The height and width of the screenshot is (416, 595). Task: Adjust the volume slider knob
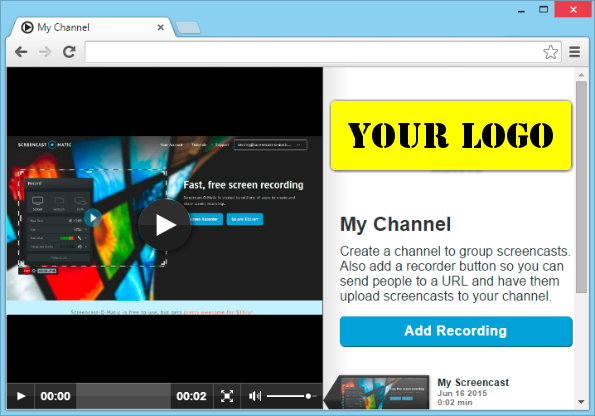[308, 396]
